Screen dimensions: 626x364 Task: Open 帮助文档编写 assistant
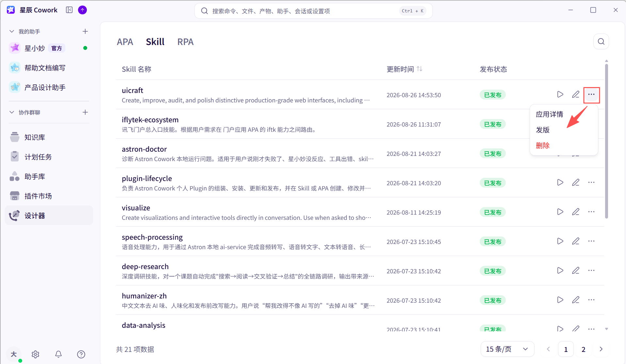coord(49,68)
